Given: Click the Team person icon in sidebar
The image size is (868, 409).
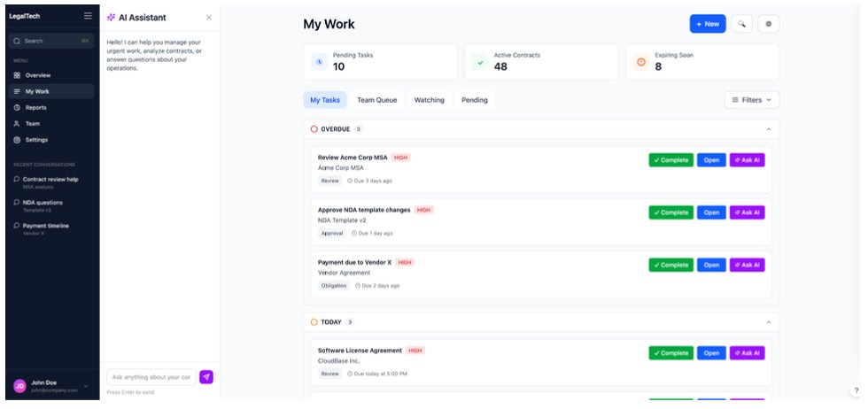Looking at the screenshot, I should click(x=17, y=123).
